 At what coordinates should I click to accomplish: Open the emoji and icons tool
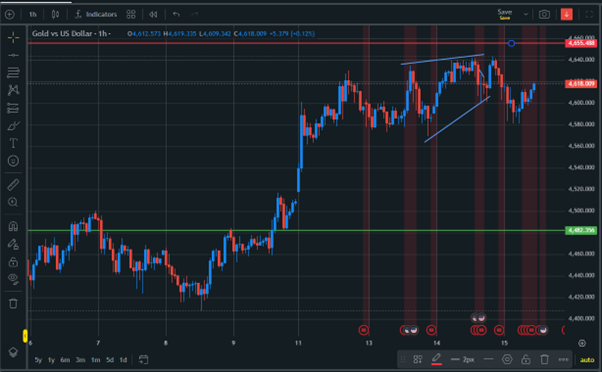click(x=13, y=161)
